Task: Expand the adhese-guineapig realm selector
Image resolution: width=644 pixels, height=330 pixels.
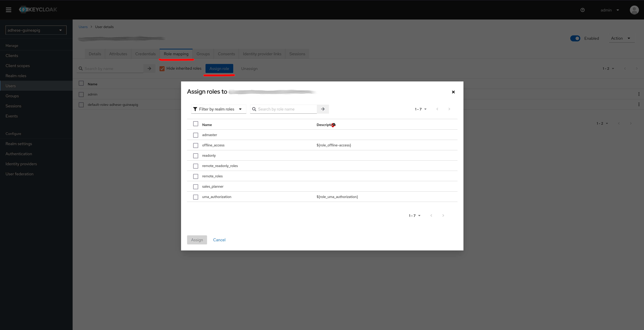Action: (x=36, y=30)
